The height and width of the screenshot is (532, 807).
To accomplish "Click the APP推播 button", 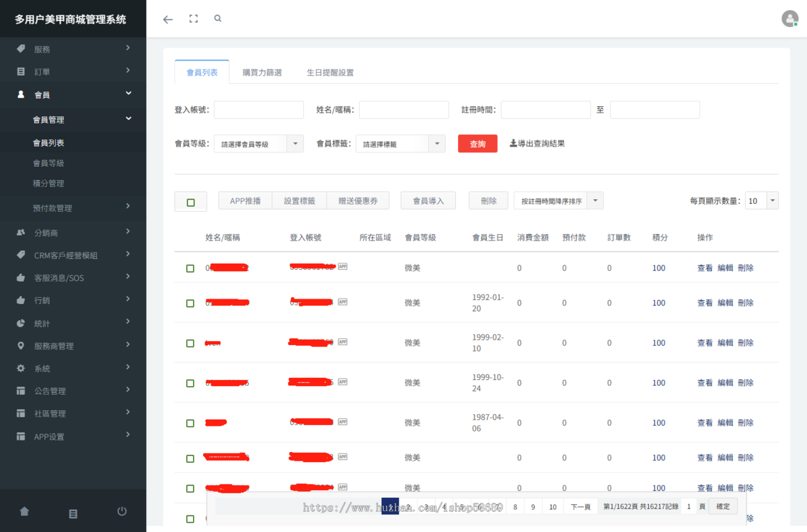I will pyautogui.click(x=245, y=200).
